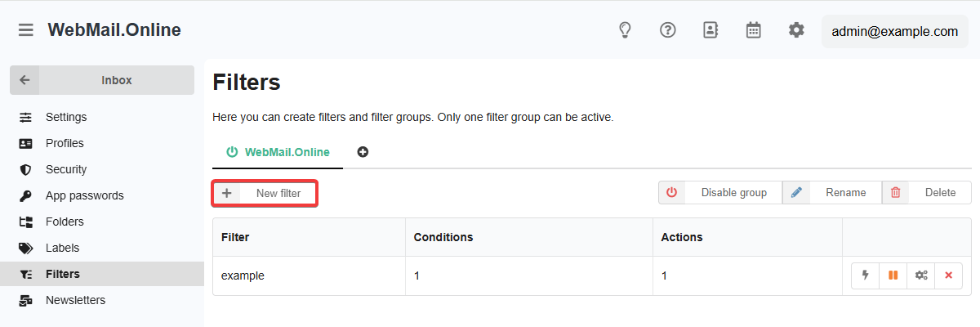Click the settings gear icon in header
The width and height of the screenshot is (980, 327).
click(796, 30)
